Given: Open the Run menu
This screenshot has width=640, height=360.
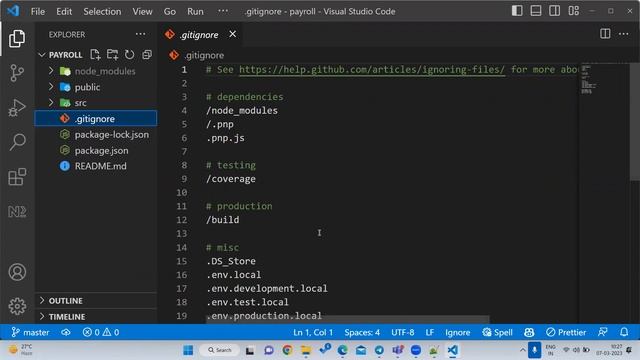Looking at the screenshot, I should pyautogui.click(x=195, y=11).
